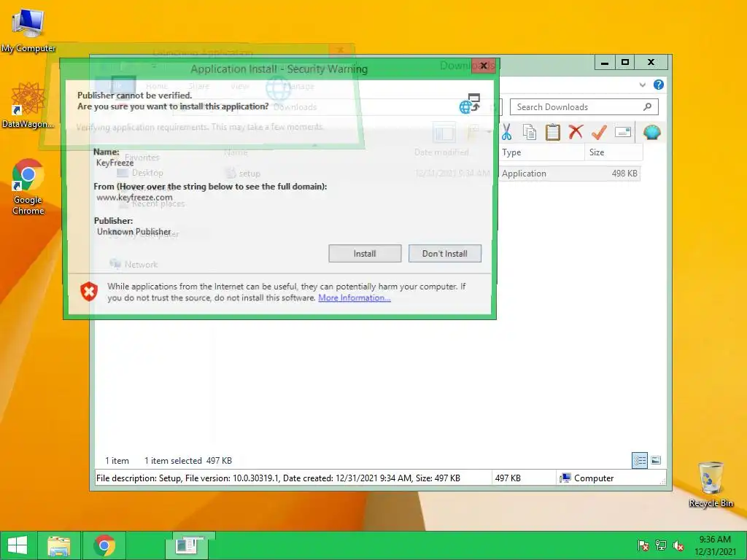Select the DataWagon desktop shortcut

pos(28,105)
